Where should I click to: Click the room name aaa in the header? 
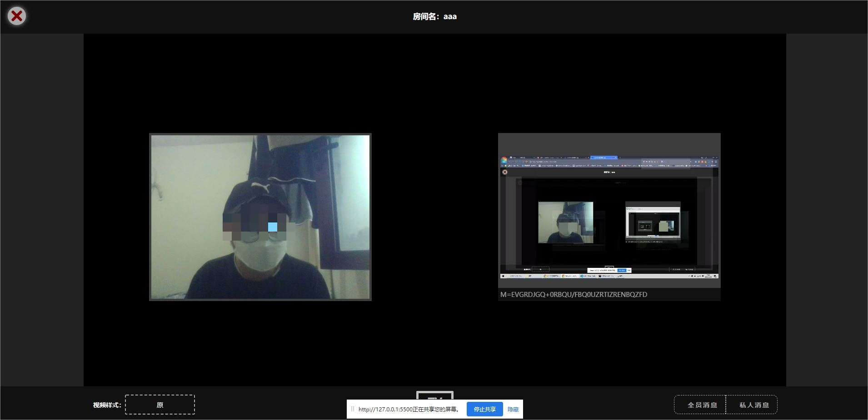point(450,16)
